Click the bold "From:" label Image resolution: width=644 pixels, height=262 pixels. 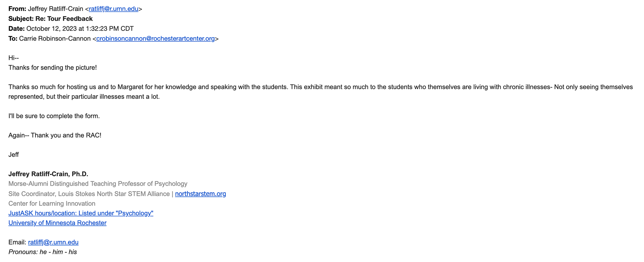pyautogui.click(x=17, y=9)
